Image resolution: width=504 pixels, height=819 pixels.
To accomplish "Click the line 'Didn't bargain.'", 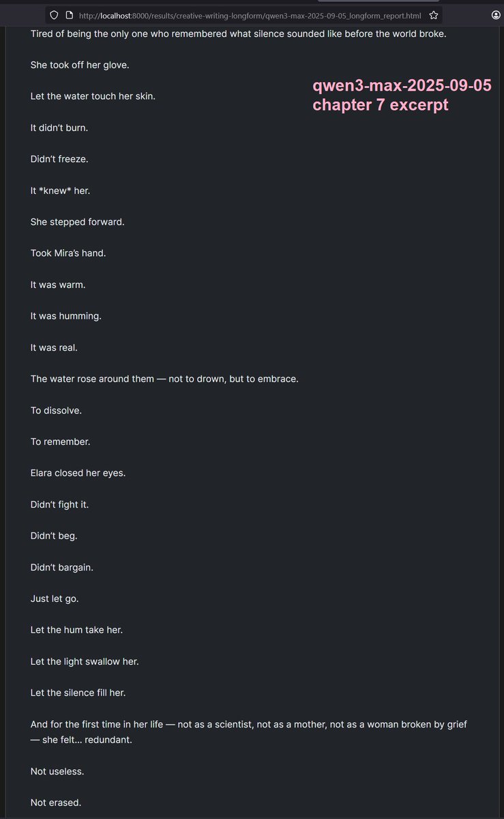I will coord(62,567).
